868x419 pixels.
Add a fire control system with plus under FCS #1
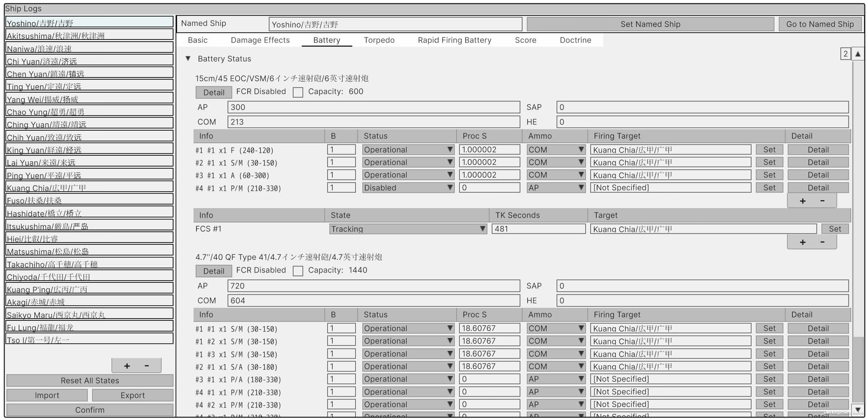(x=802, y=242)
